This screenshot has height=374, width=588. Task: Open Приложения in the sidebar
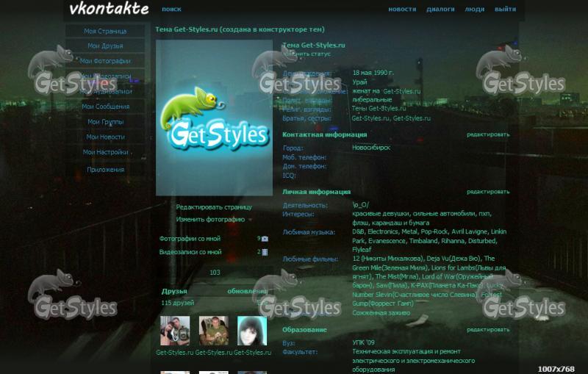click(x=105, y=170)
